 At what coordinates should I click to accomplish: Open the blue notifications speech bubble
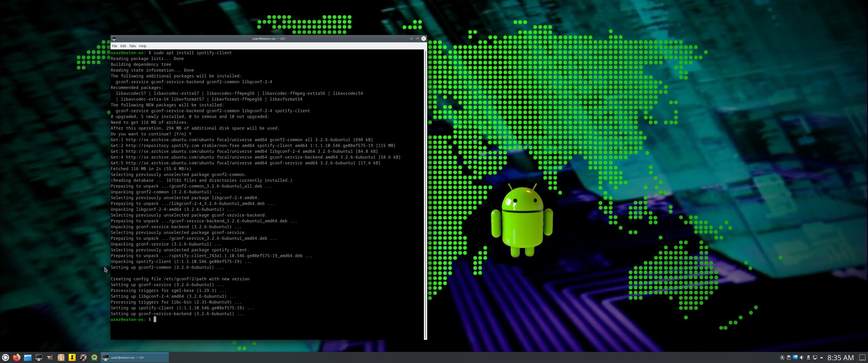point(795,357)
